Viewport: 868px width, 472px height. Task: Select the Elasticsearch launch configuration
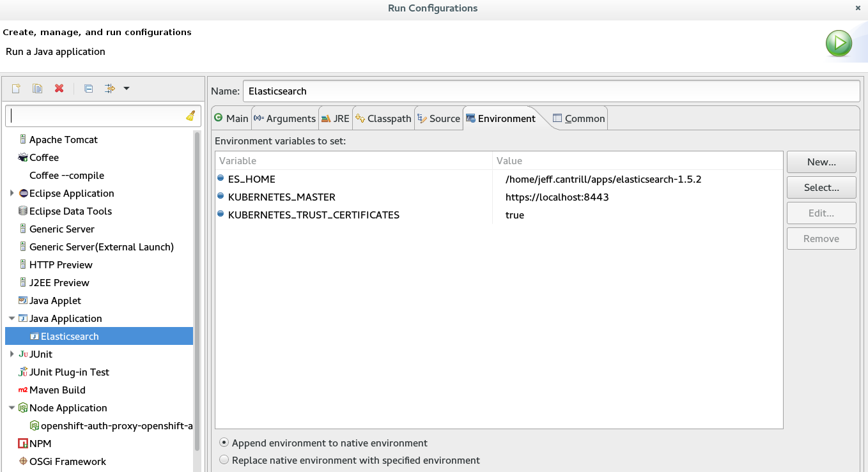pyautogui.click(x=99, y=336)
